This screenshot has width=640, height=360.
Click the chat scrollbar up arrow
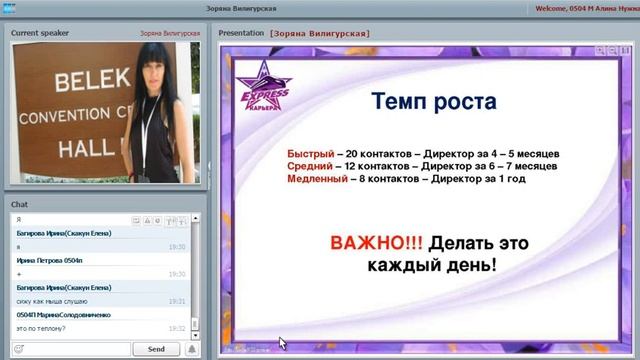click(x=195, y=218)
